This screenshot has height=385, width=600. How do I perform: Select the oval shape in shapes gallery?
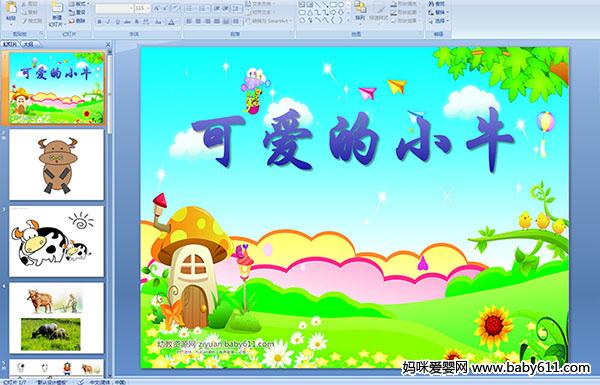click(341, 5)
